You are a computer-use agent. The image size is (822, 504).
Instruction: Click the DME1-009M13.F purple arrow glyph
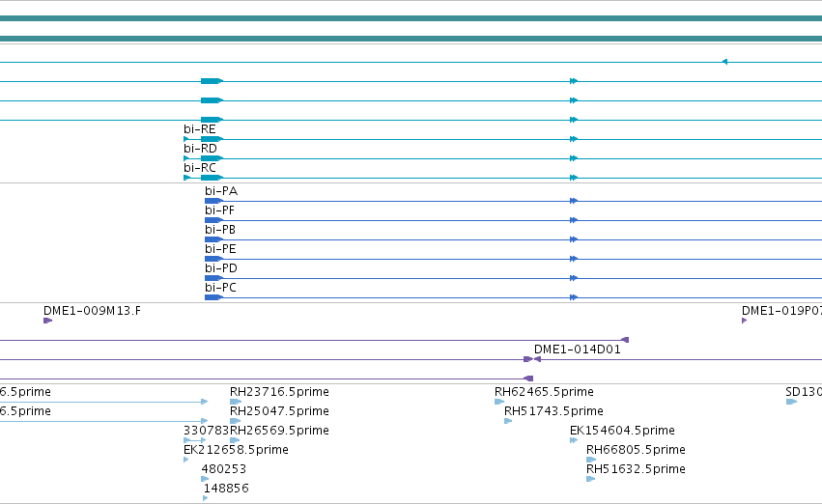click(x=47, y=321)
